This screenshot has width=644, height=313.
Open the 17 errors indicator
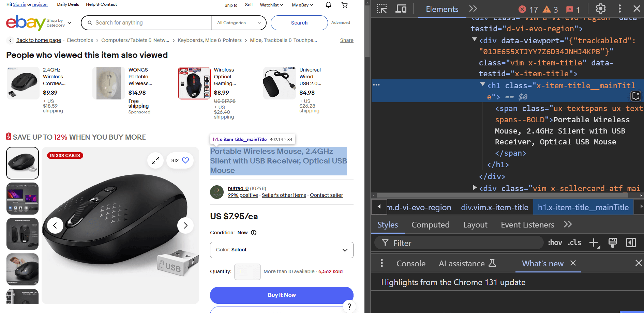pyautogui.click(x=528, y=10)
